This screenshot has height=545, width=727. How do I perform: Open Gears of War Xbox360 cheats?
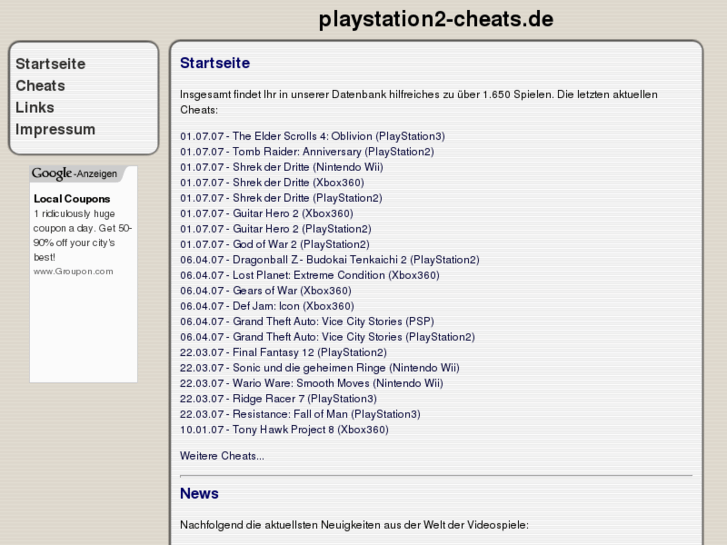pos(266,291)
